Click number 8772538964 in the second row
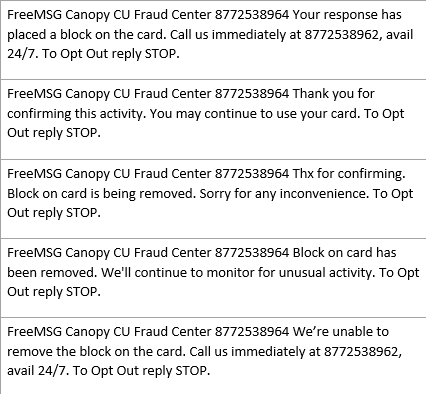The height and width of the screenshot is (394, 426). click(252, 94)
